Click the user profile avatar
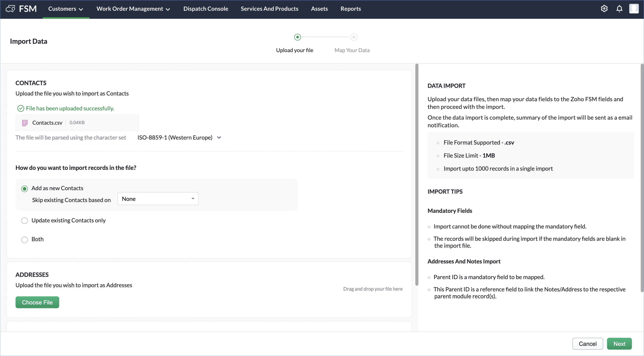This screenshot has width=644, height=356. pos(634,9)
